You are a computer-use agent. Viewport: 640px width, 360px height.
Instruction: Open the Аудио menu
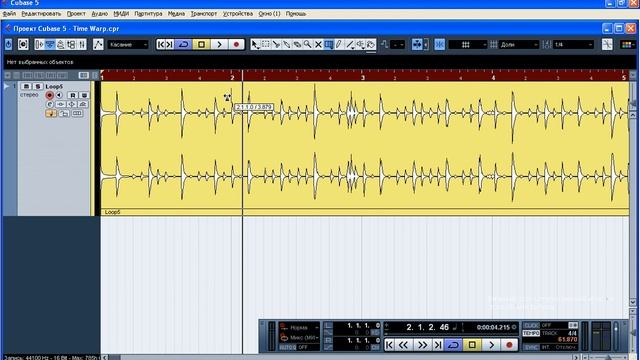pyautogui.click(x=100, y=13)
